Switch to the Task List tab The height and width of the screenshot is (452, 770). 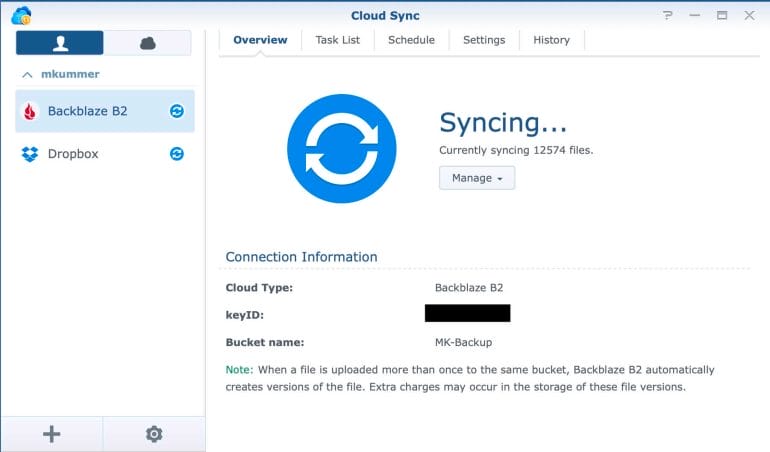(x=337, y=40)
